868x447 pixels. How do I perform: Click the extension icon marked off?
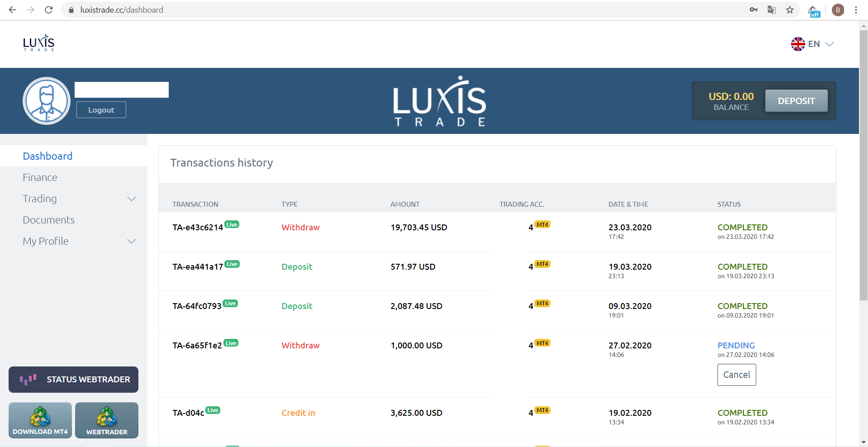click(814, 11)
